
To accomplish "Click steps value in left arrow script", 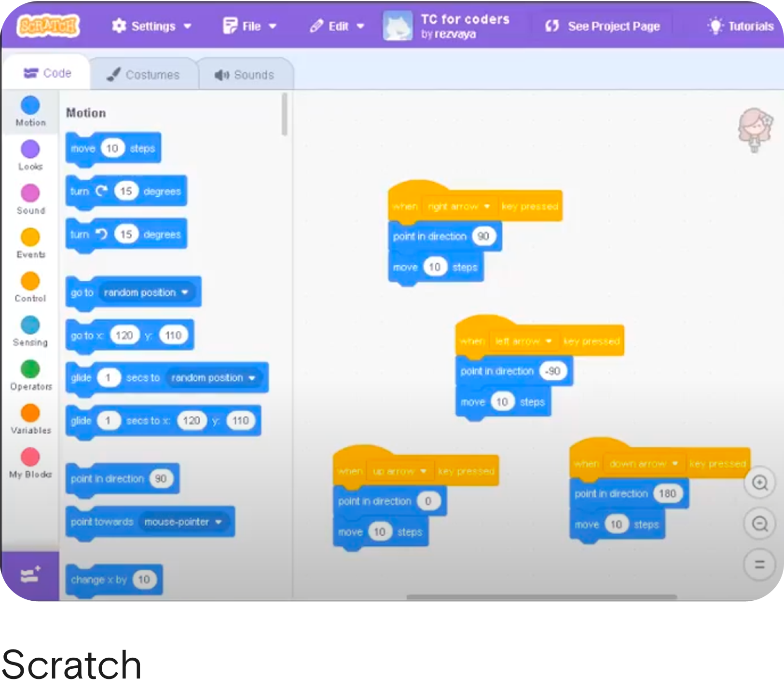I will pyautogui.click(x=502, y=402).
